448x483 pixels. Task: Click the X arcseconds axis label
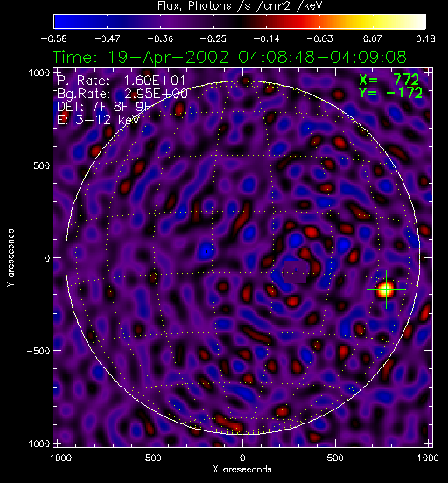tap(242, 470)
